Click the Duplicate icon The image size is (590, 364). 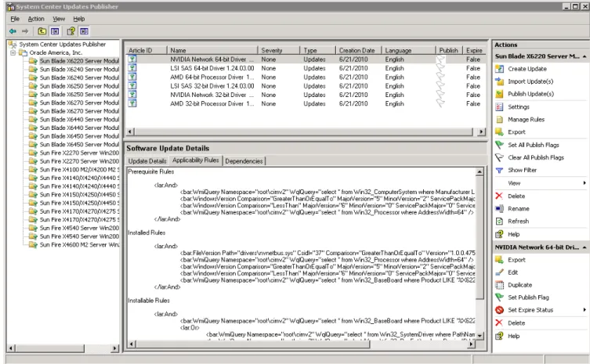point(499,285)
